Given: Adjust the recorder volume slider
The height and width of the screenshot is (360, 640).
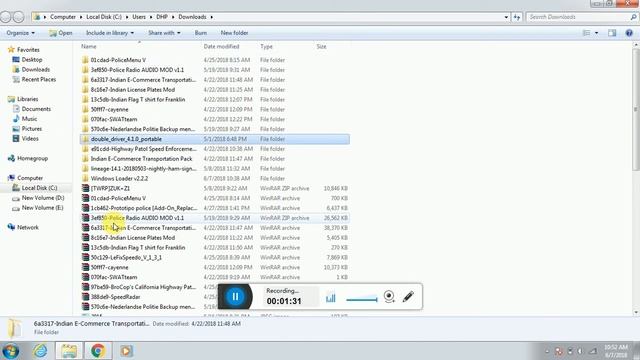Looking at the screenshot, I should pos(362,300).
